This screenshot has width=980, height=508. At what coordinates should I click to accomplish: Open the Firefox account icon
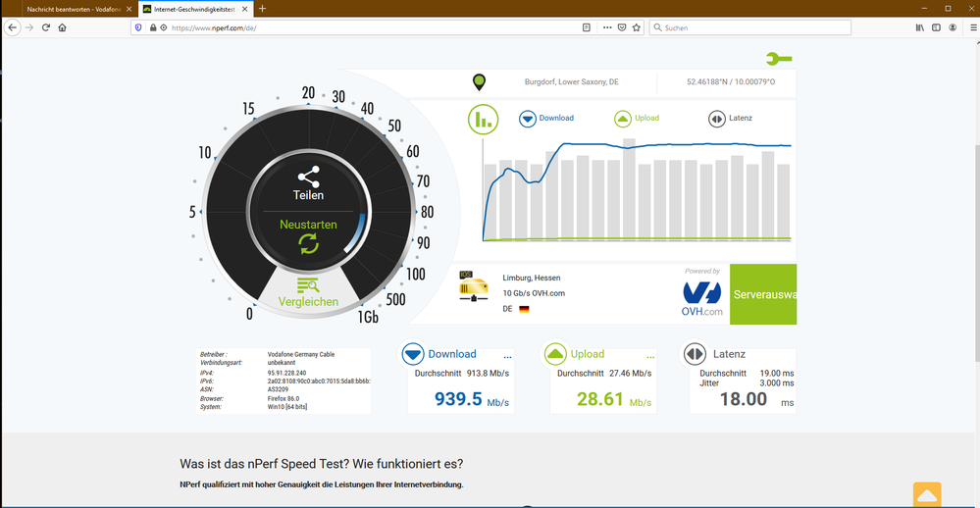pos(953,27)
